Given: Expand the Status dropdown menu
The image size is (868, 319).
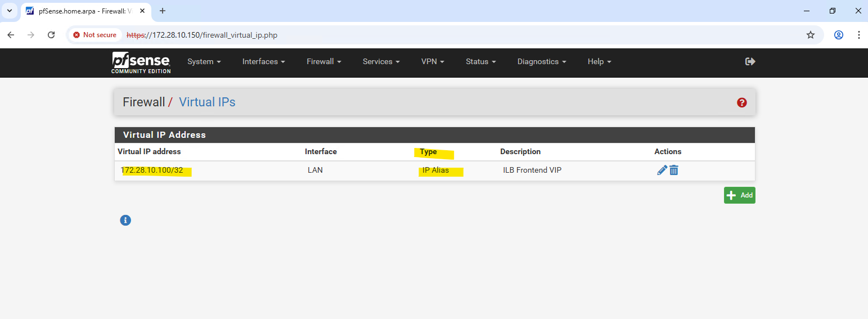Looking at the screenshot, I should click(x=481, y=61).
